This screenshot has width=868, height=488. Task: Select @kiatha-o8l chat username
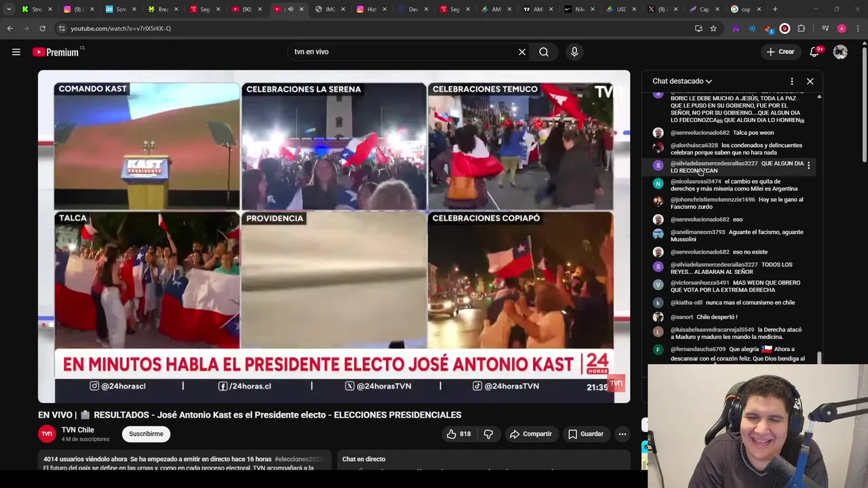686,303
